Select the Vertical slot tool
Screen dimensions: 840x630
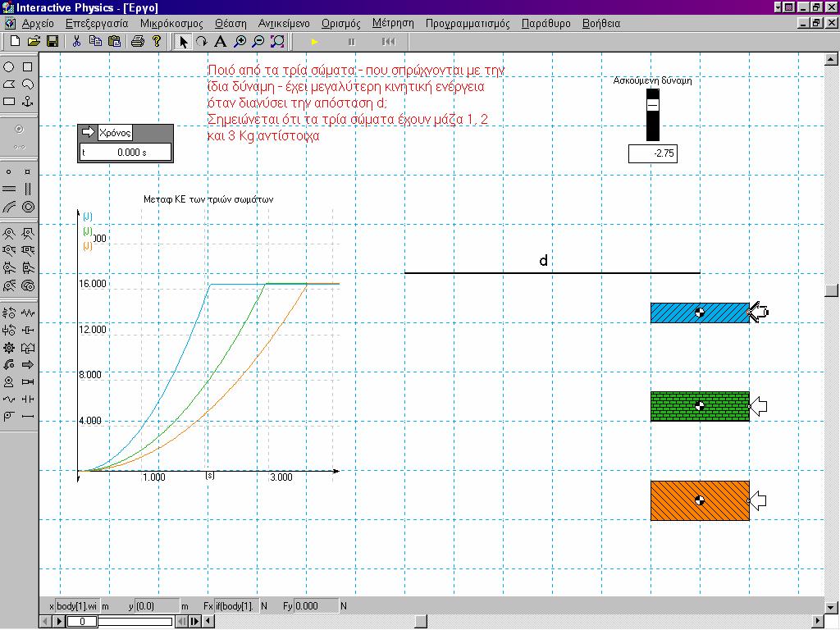tap(27, 189)
